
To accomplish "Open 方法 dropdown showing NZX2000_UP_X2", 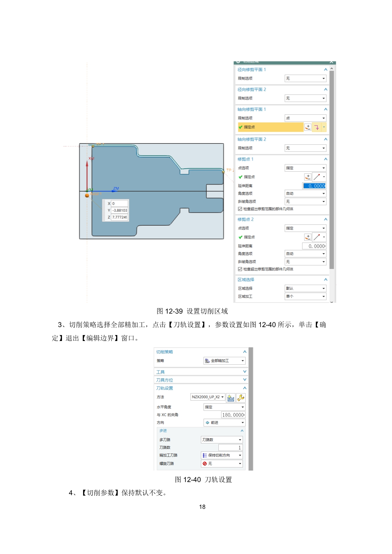I will pos(208,397).
